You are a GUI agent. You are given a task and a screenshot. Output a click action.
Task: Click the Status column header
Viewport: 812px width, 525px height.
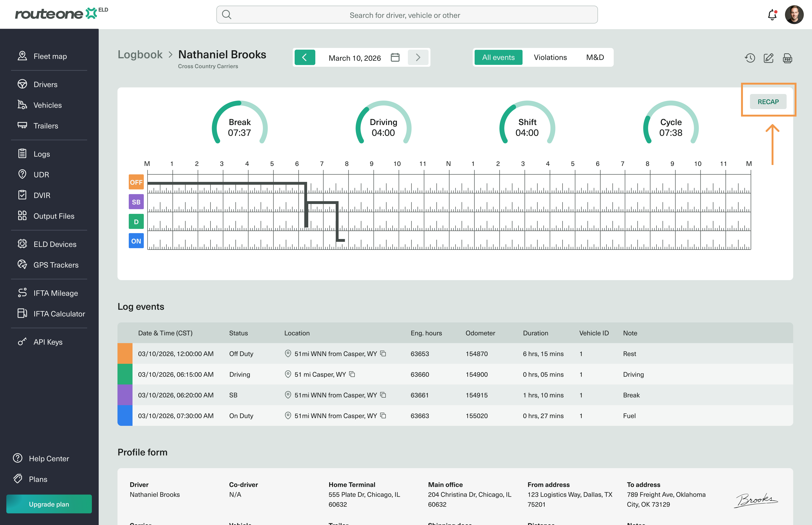pos(238,333)
